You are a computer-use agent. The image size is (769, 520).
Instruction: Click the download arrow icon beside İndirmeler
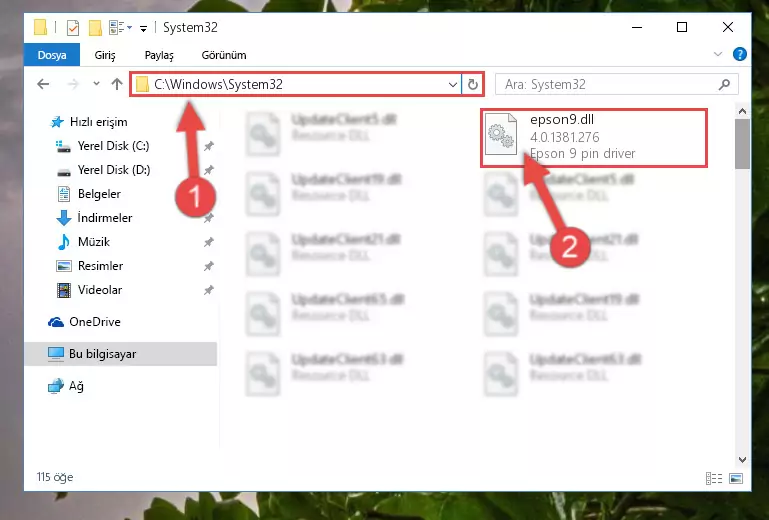click(64, 218)
